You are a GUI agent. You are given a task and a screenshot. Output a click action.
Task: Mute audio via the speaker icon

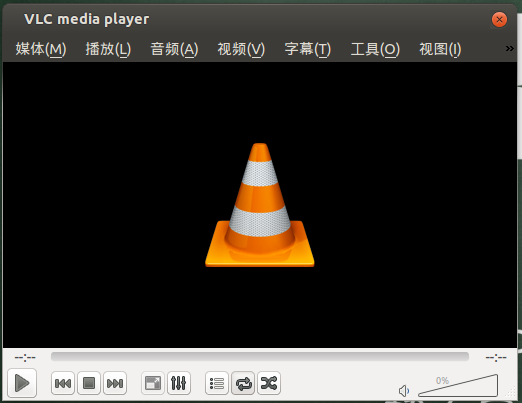click(x=404, y=391)
